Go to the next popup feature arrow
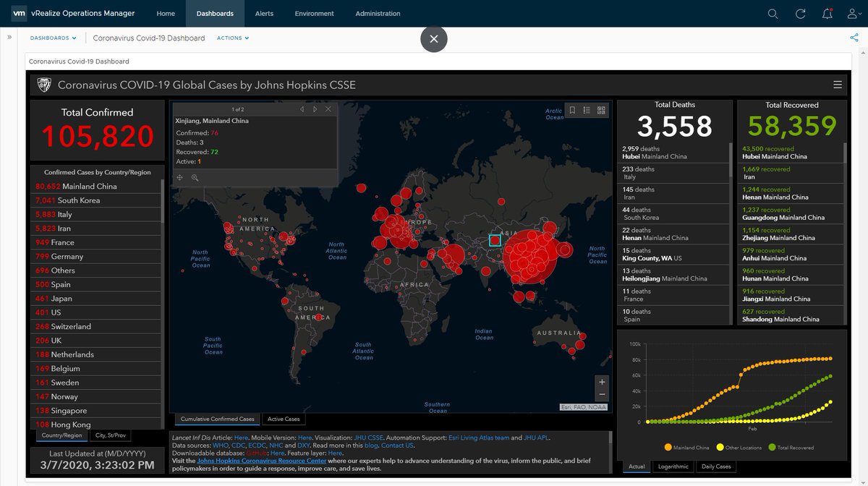 click(x=315, y=109)
